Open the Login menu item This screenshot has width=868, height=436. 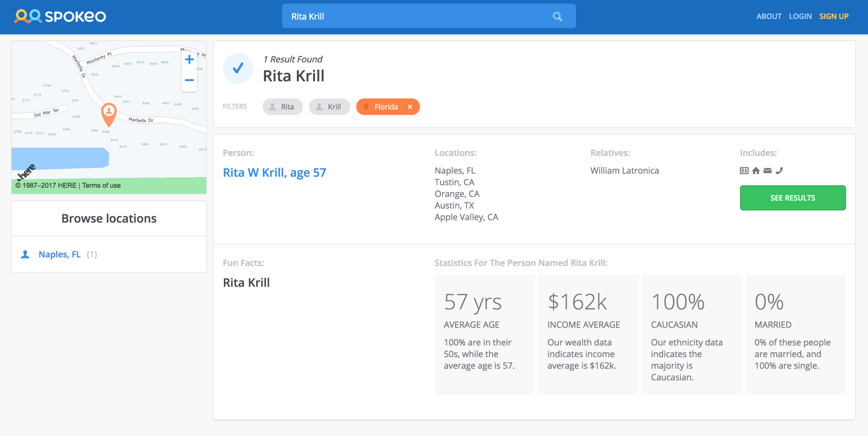pyautogui.click(x=800, y=16)
